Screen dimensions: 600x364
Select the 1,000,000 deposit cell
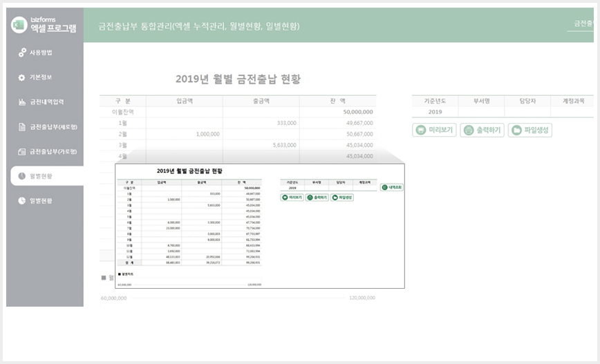tap(185, 134)
